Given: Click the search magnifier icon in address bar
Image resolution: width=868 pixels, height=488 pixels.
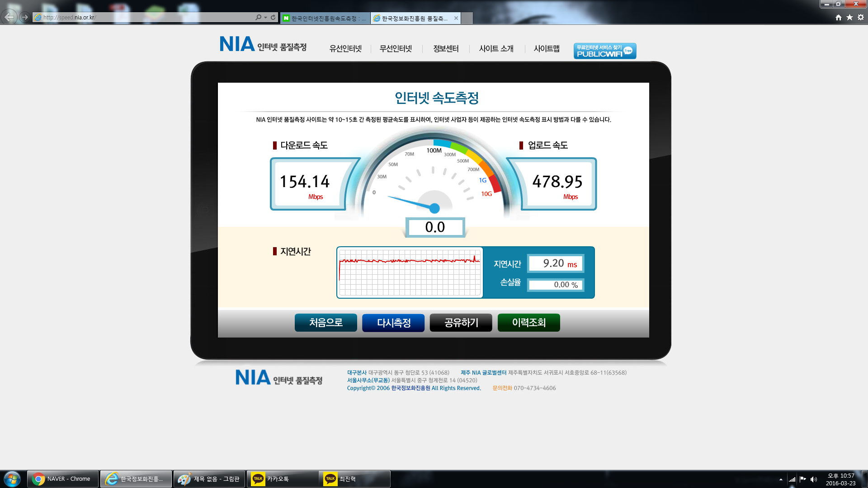Looking at the screenshot, I should tap(258, 17).
